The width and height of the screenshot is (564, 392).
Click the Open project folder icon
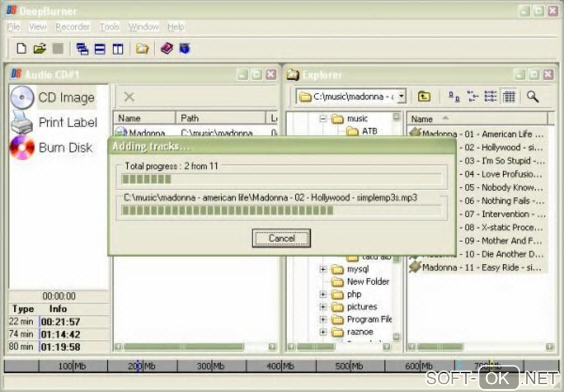[40, 48]
